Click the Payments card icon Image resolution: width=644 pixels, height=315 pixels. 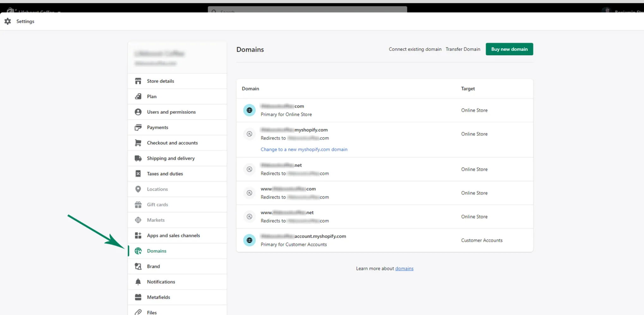click(x=138, y=128)
